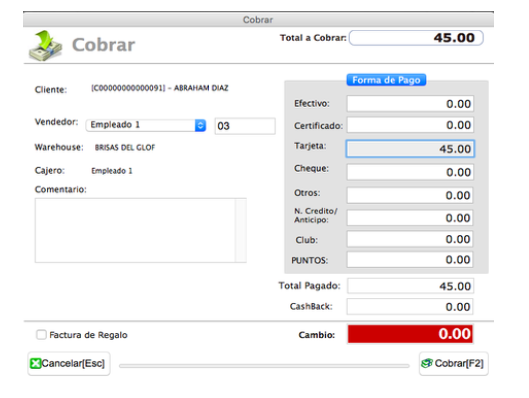This screenshot has width=529, height=398.
Task: Click the PUNTOS: label
Action: click(x=310, y=260)
